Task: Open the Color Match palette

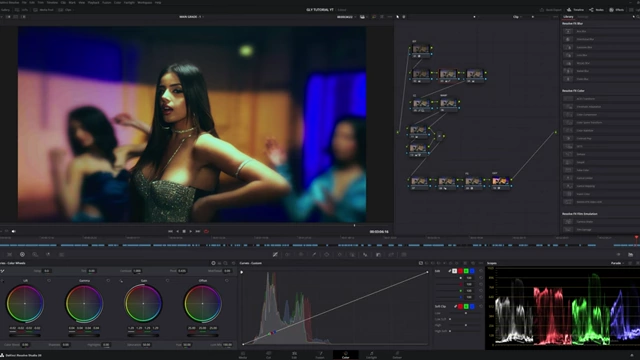Action: tap(9, 254)
